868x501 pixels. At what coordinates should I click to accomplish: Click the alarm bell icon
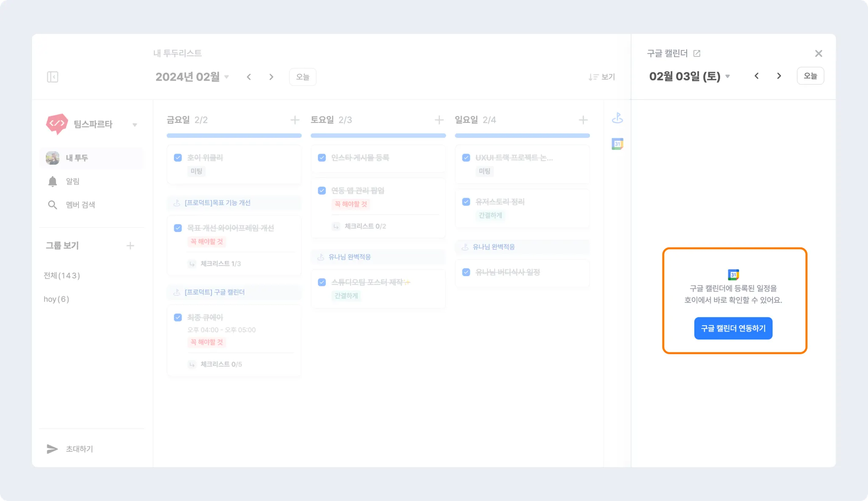coord(53,181)
